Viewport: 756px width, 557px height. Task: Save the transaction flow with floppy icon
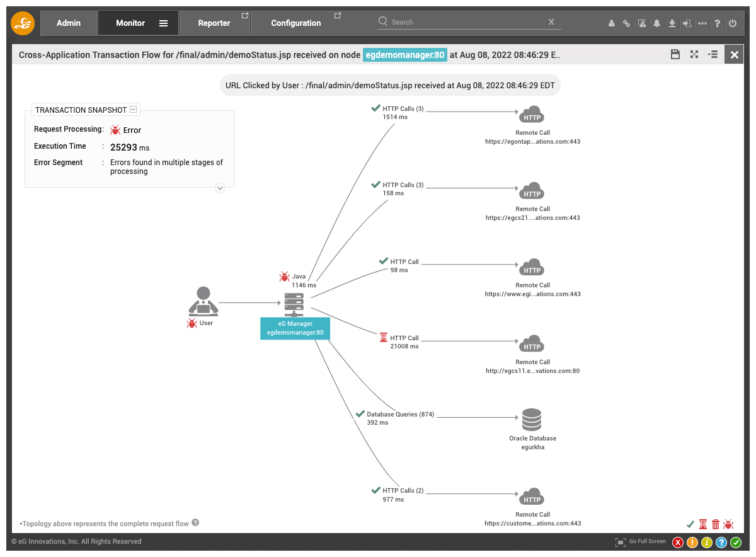pos(675,54)
